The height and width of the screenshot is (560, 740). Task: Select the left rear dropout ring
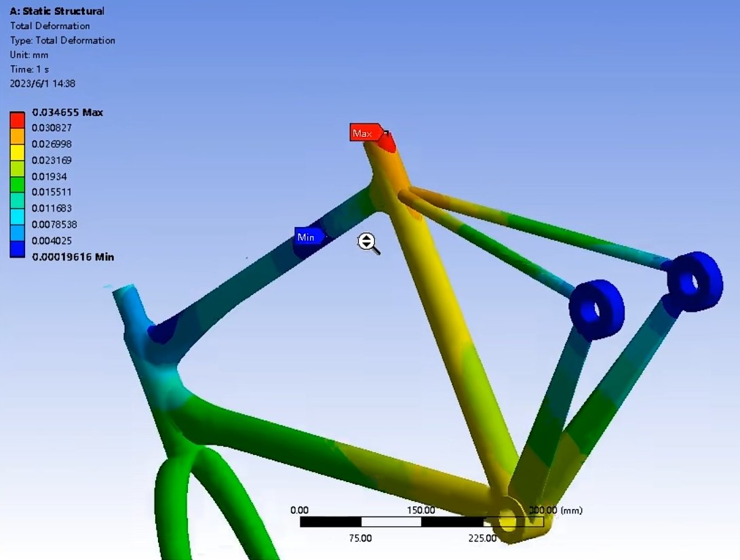596,308
